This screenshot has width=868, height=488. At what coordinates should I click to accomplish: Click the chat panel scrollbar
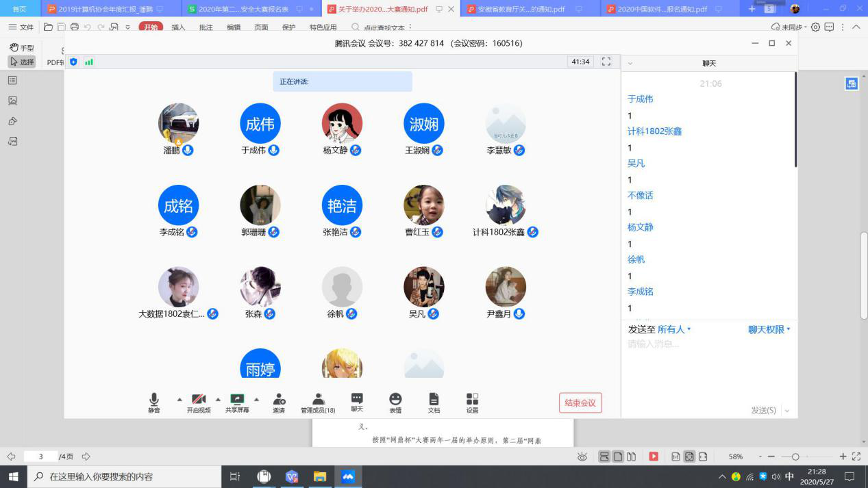click(795, 120)
